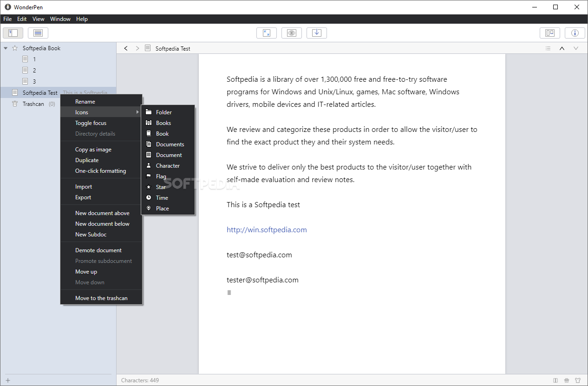Choose the Document icon option
The image size is (588, 386).
pyautogui.click(x=168, y=155)
